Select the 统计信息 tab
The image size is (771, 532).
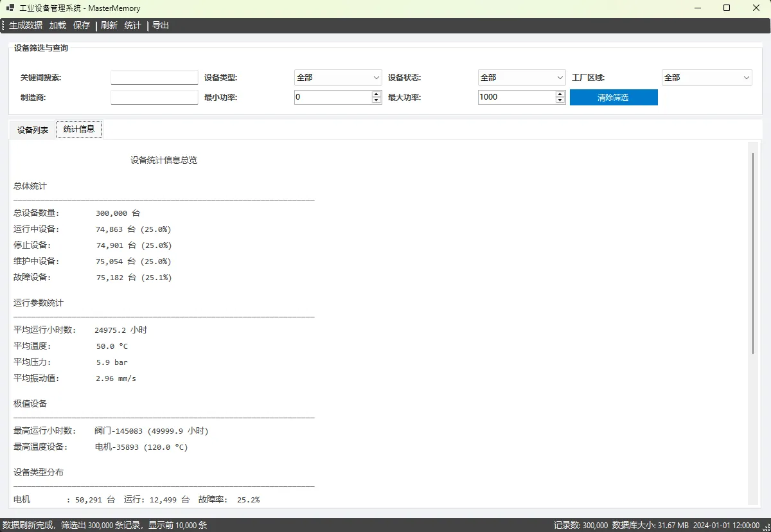[79, 129]
